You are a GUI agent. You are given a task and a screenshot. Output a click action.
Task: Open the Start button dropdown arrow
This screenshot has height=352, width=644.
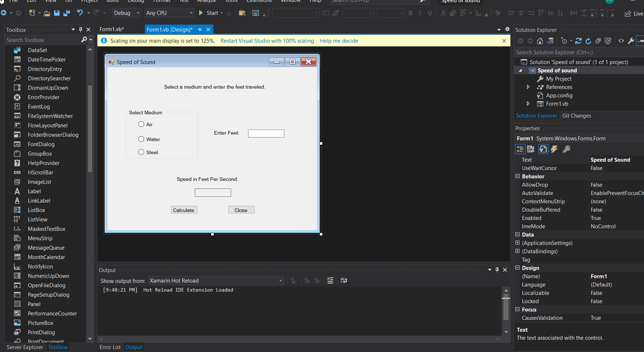[x=222, y=13]
